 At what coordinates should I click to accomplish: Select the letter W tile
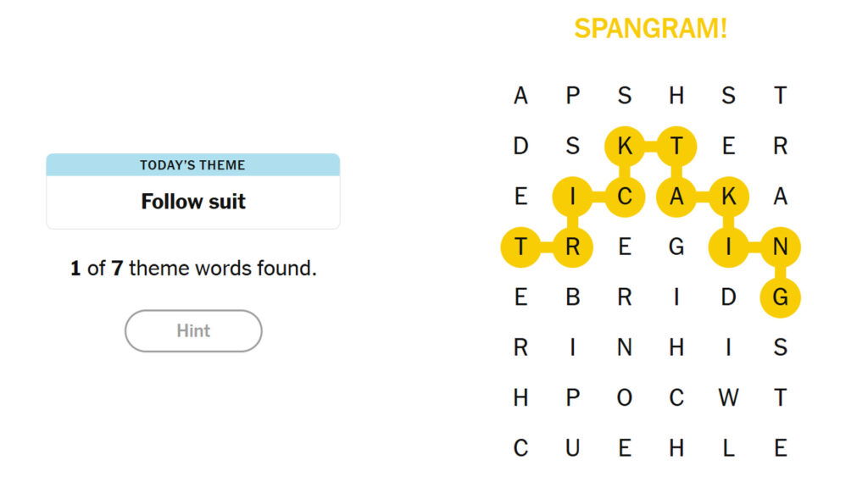click(728, 397)
